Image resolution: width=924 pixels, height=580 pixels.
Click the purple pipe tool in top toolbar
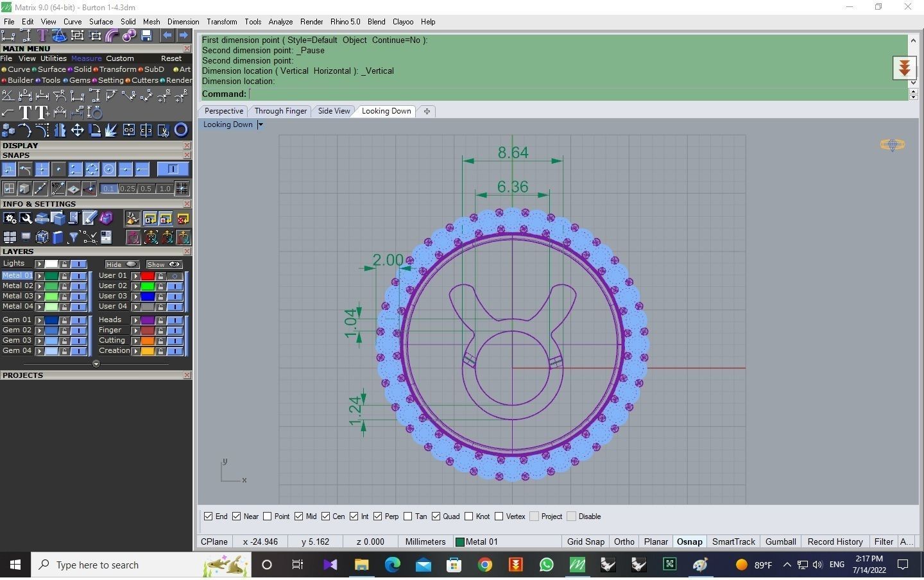[x=112, y=35]
